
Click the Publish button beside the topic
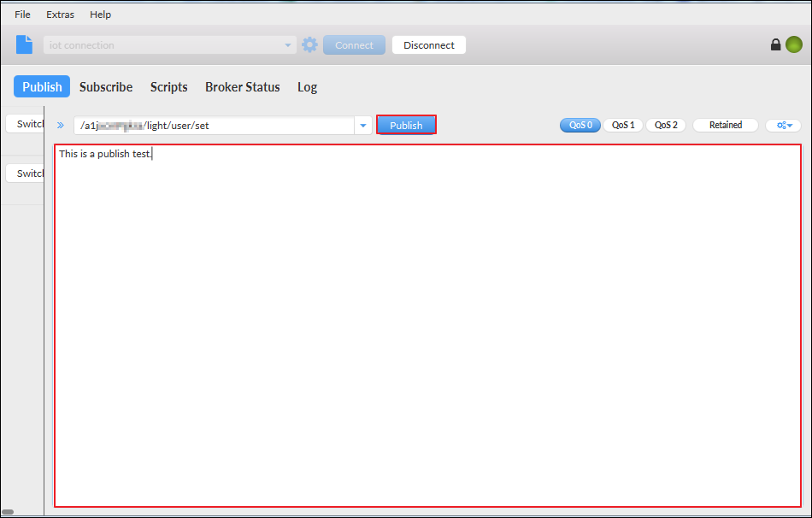(x=406, y=124)
